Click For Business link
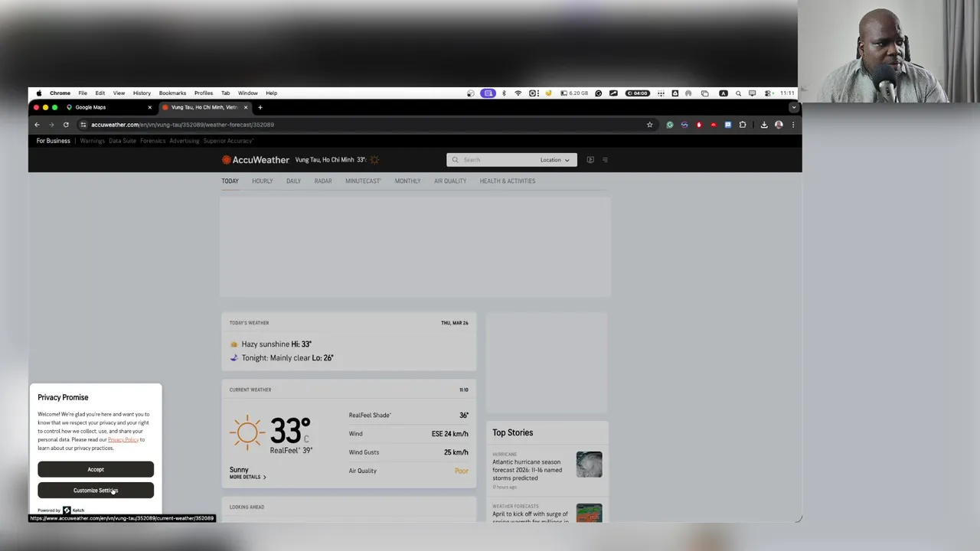The height and width of the screenshot is (551, 980). click(x=53, y=141)
